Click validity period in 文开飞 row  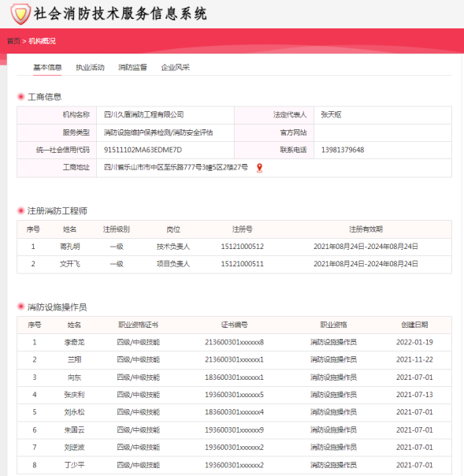point(366,264)
